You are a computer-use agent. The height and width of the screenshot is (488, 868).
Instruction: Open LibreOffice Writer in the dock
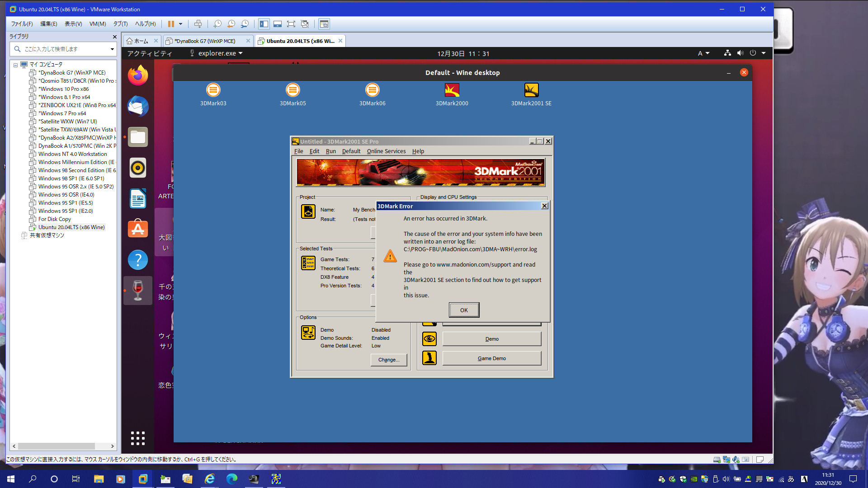pyautogui.click(x=138, y=198)
